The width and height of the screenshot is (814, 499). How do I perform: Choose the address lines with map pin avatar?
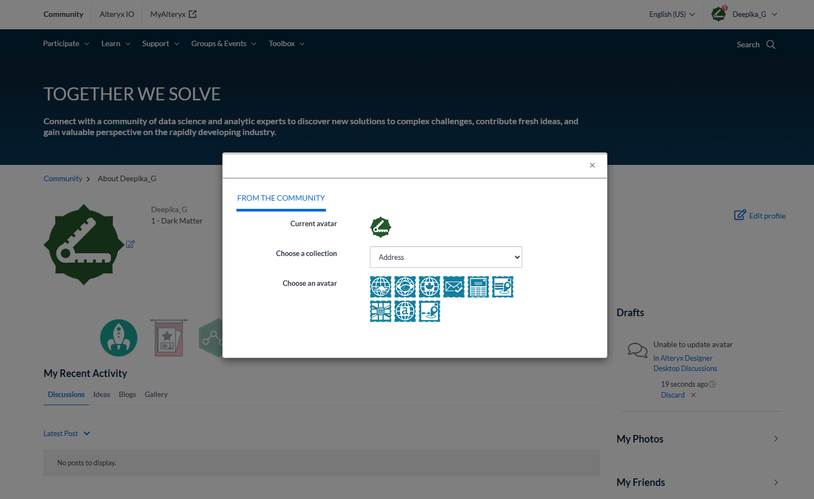coord(503,287)
